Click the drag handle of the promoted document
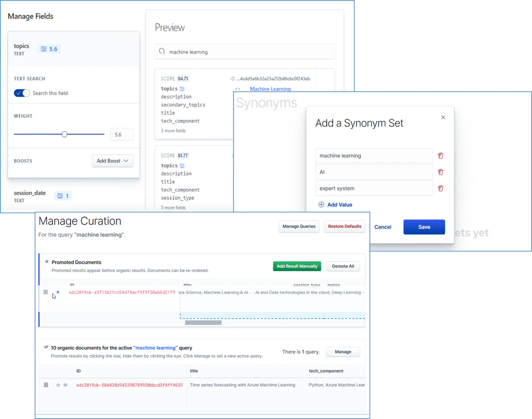The width and height of the screenshot is (532, 419). click(46, 292)
